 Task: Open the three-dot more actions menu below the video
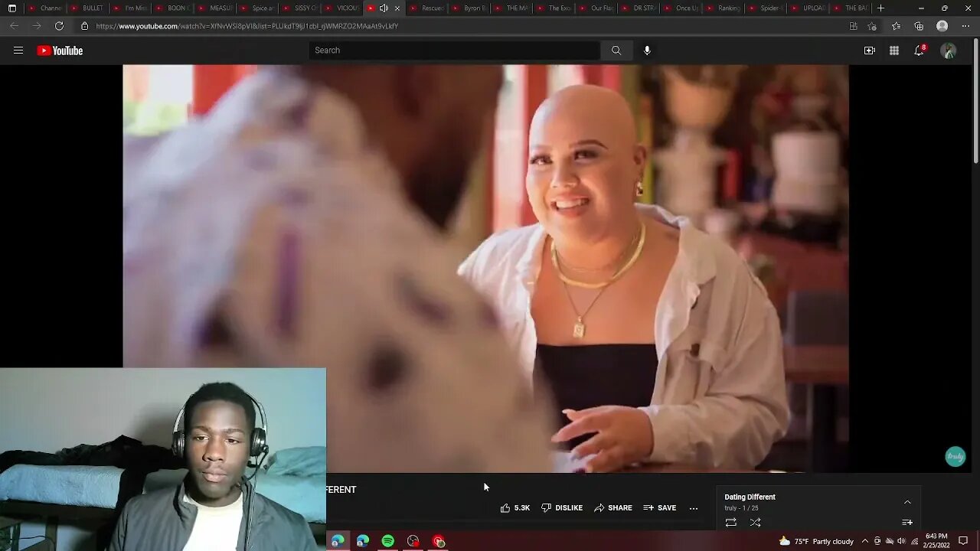pyautogui.click(x=694, y=508)
